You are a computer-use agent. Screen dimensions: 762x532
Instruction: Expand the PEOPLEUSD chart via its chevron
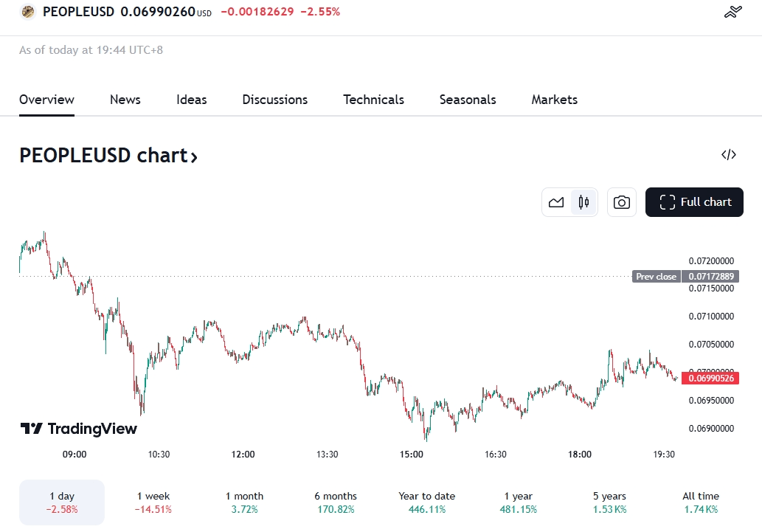pyautogui.click(x=194, y=155)
